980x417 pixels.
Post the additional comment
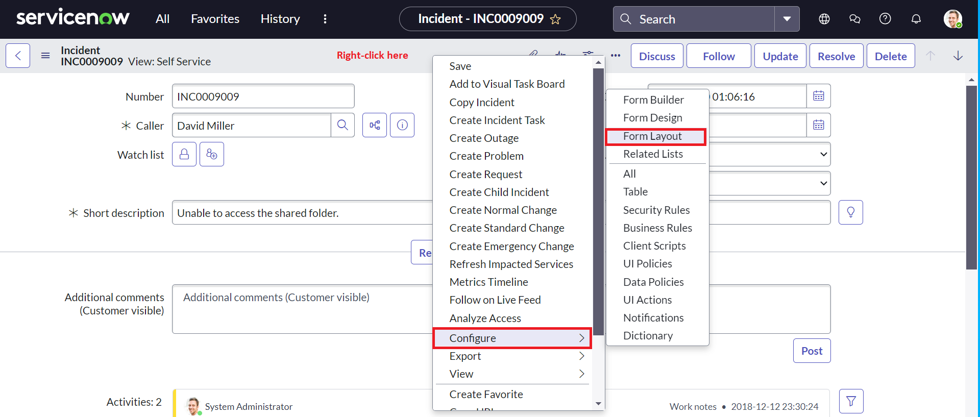click(x=812, y=351)
